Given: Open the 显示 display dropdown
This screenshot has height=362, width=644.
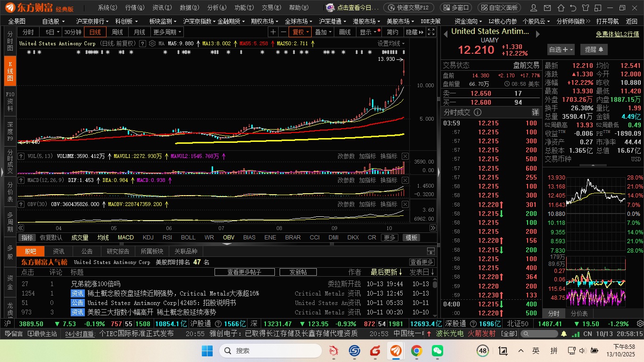Looking at the screenshot, I should pos(368,32).
